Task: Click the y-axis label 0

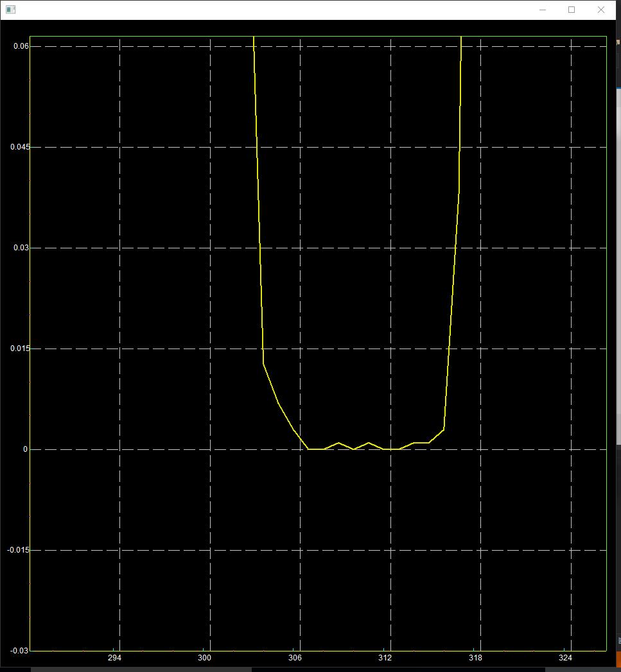Action: 25,449
